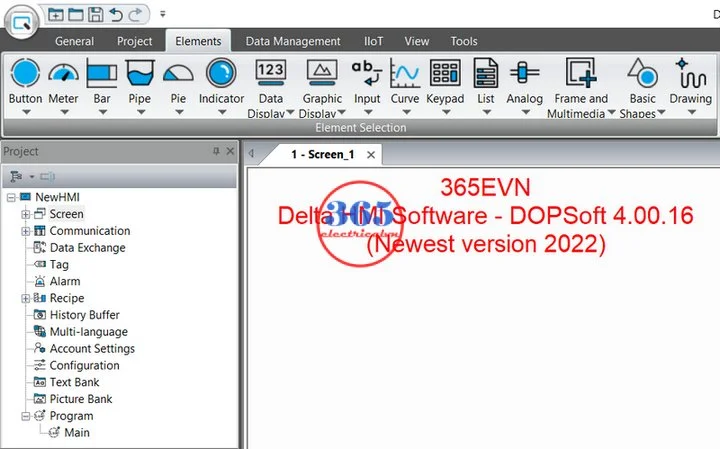Open the Data Management tab
Viewport: 720px width, 449px height.
[x=293, y=41]
